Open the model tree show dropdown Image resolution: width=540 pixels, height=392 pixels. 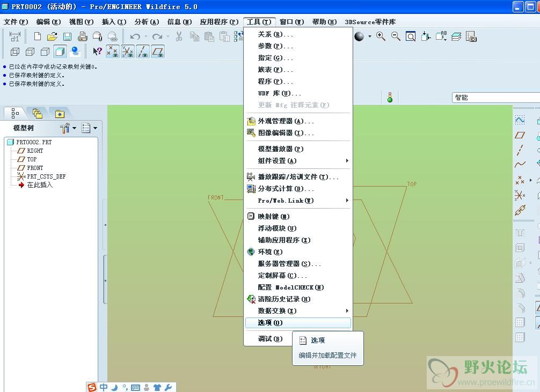tap(89, 128)
